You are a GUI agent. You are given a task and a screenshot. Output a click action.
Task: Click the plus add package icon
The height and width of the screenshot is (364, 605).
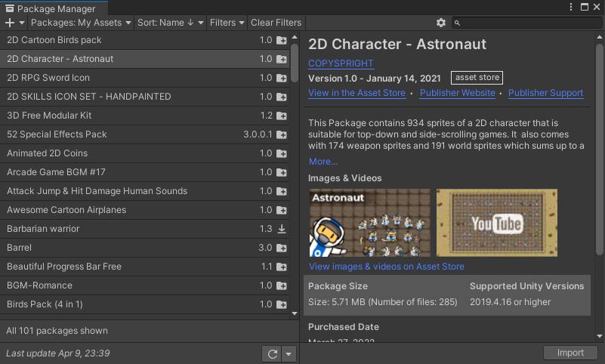coord(10,23)
